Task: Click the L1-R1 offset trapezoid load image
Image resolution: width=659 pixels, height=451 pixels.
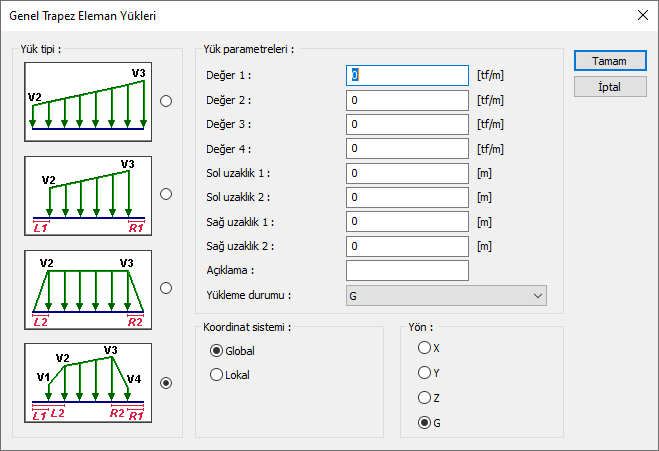Action: click(88, 194)
